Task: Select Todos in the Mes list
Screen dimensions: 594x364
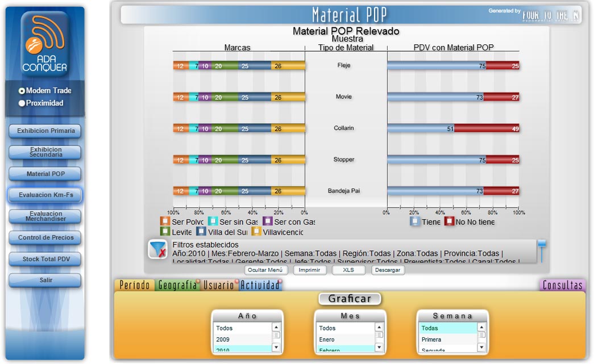Action: (346, 328)
